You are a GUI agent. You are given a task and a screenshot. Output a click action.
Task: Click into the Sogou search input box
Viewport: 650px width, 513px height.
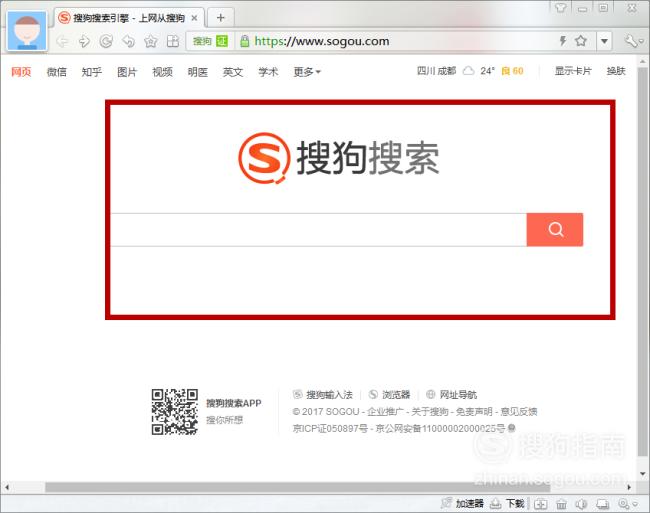click(x=318, y=230)
